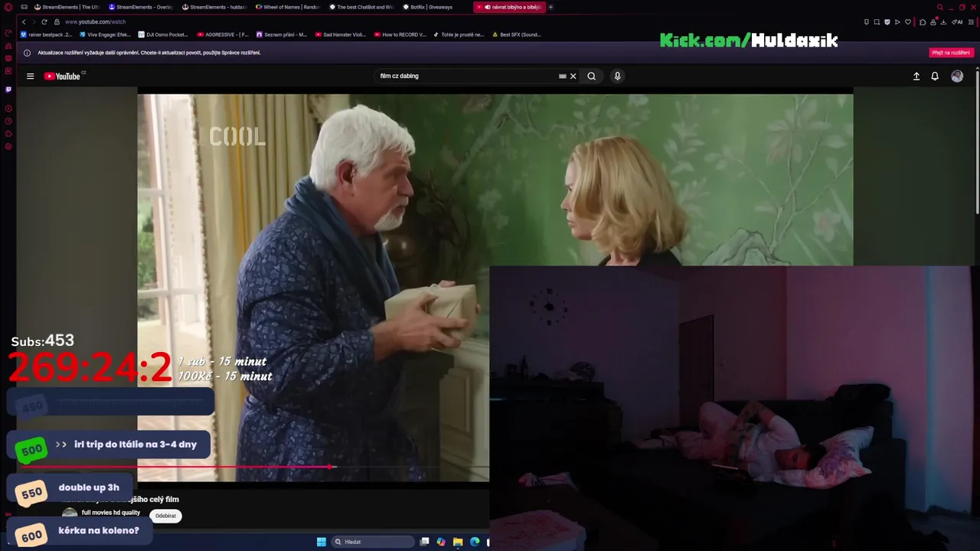Switch to the StreamElements Overlay tab
This screenshot has width=980, height=551.
[142, 7]
